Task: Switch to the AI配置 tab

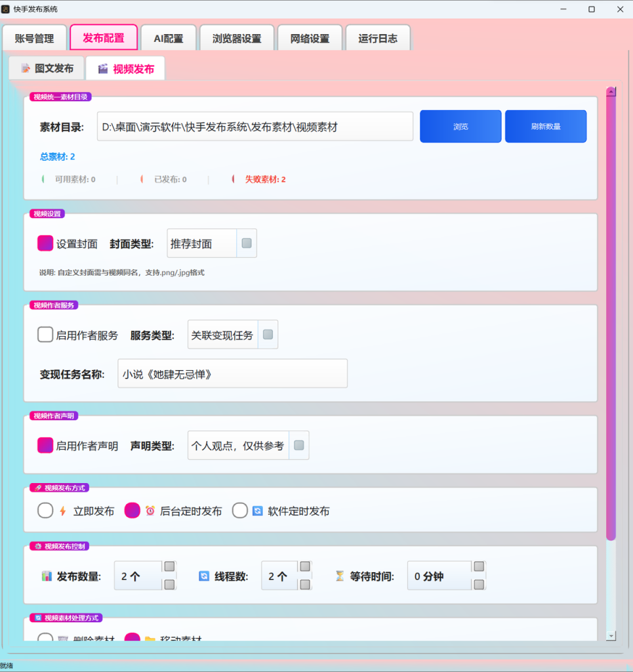Action: point(169,39)
